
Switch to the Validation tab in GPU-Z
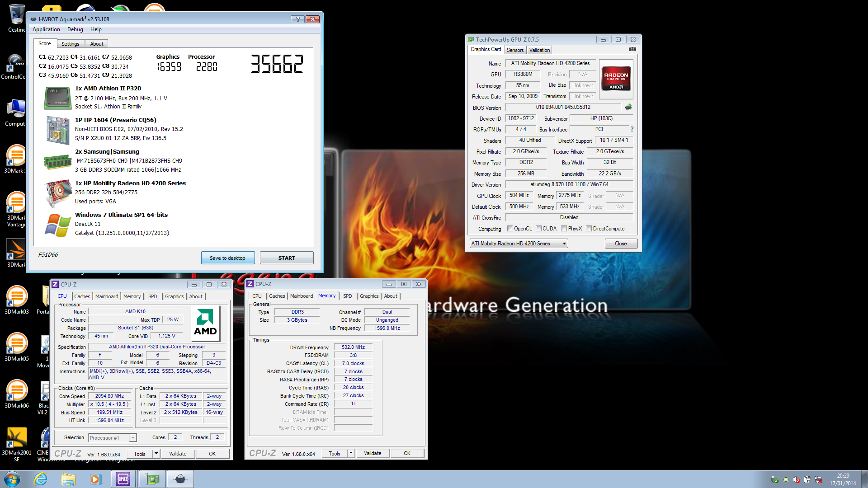[x=539, y=50]
